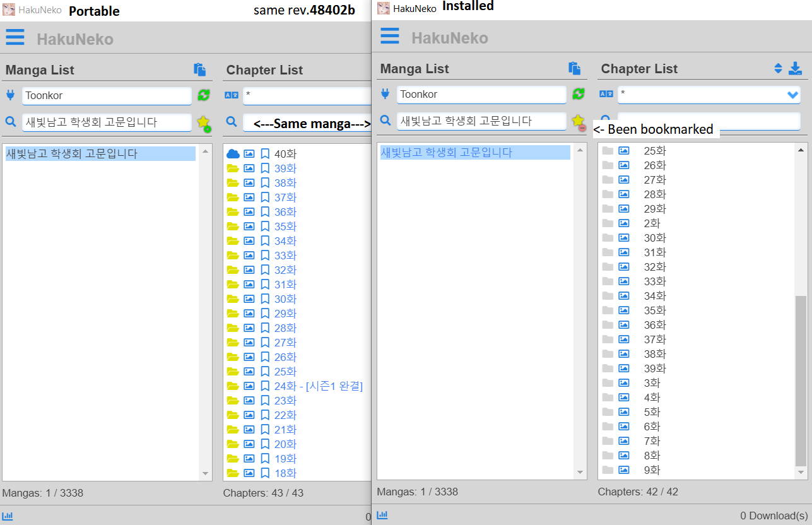Start download via download icon in Chapter List
This screenshot has height=525, width=812.
pos(796,68)
